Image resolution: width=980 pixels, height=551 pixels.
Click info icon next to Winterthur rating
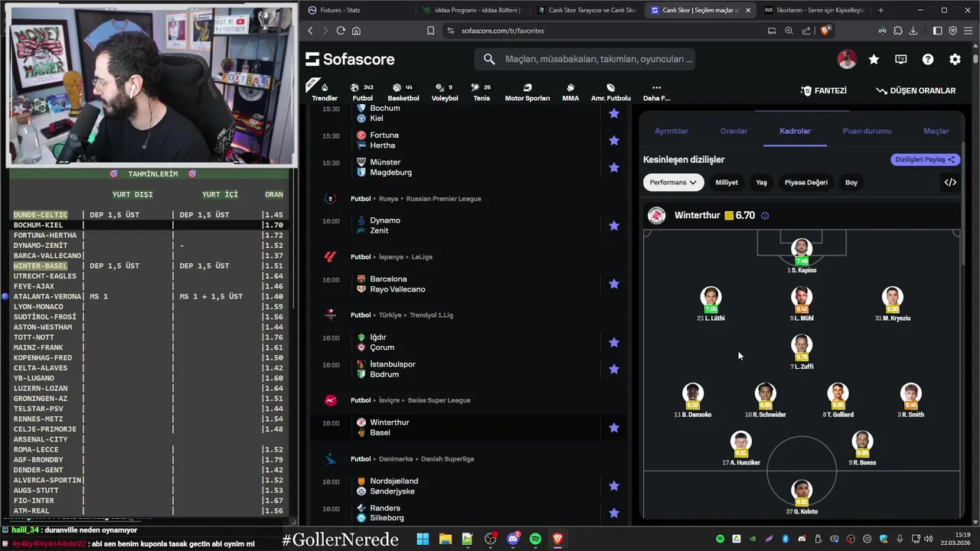(x=765, y=216)
